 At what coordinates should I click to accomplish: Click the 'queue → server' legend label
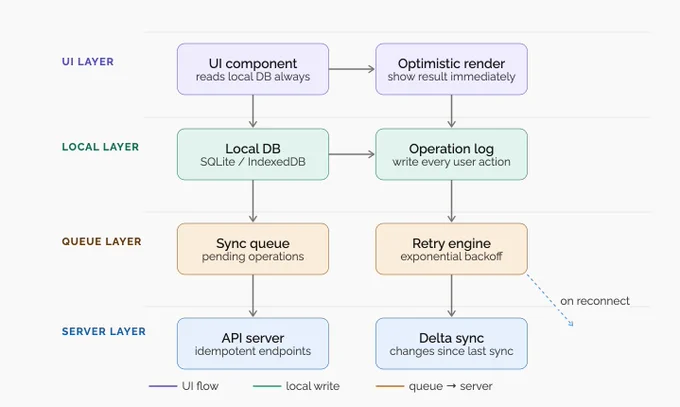pos(451,386)
